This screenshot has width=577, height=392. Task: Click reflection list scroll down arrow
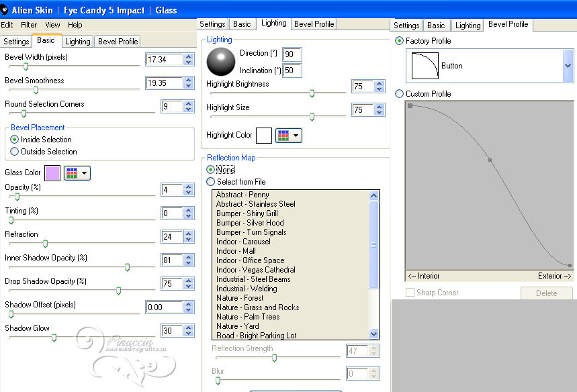pyautogui.click(x=374, y=334)
